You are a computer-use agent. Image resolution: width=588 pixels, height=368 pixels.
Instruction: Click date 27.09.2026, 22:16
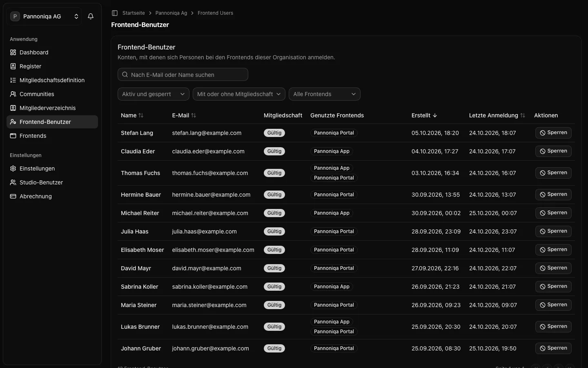click(435, 268)
